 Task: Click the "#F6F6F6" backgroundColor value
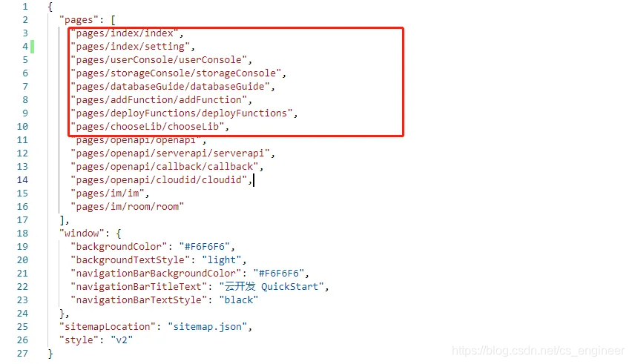(x=205, y=246)
